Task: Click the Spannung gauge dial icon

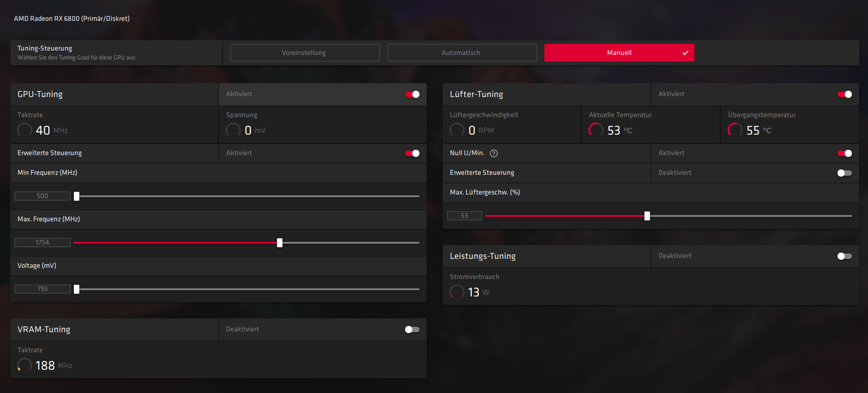Action: [233, 130]
